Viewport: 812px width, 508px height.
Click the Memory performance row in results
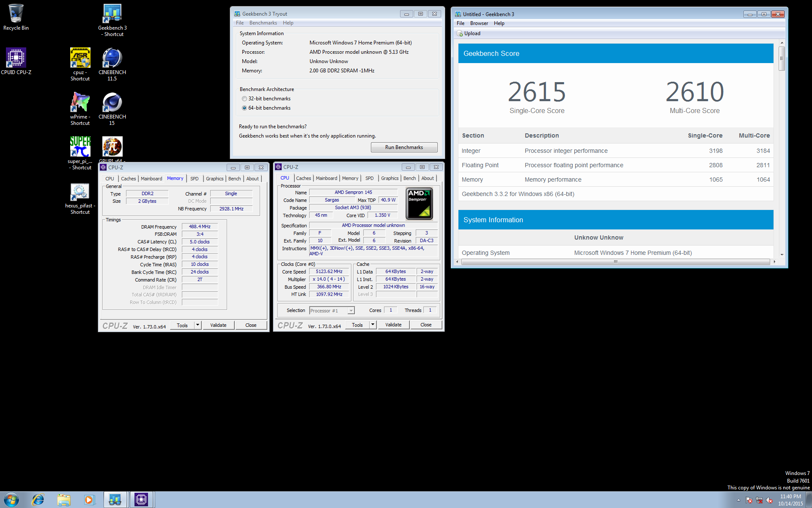(616, 179)
